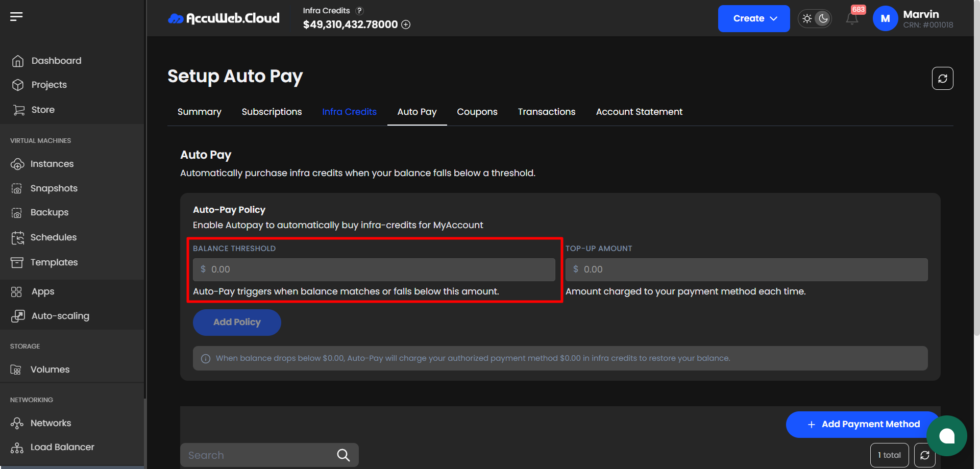Refresh page using top-right refresh icon
980x469 pixels.
tap(942, 79)
